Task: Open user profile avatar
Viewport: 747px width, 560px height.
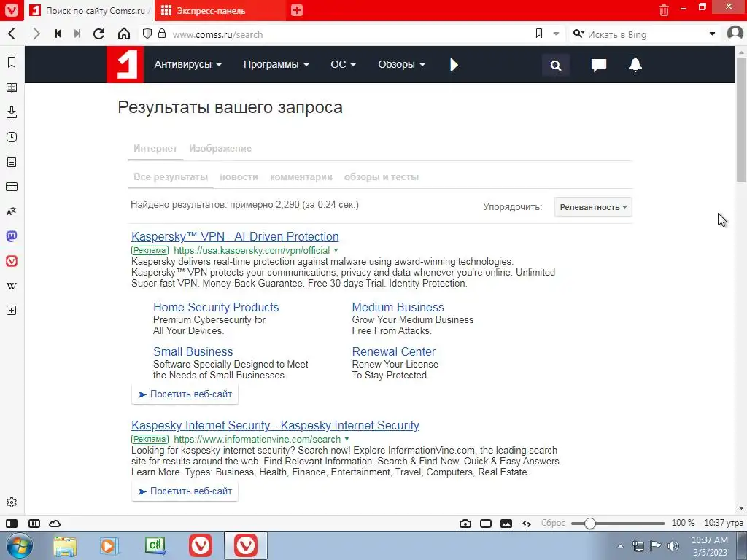Action: pyautogui.click(x=735, y=34)
